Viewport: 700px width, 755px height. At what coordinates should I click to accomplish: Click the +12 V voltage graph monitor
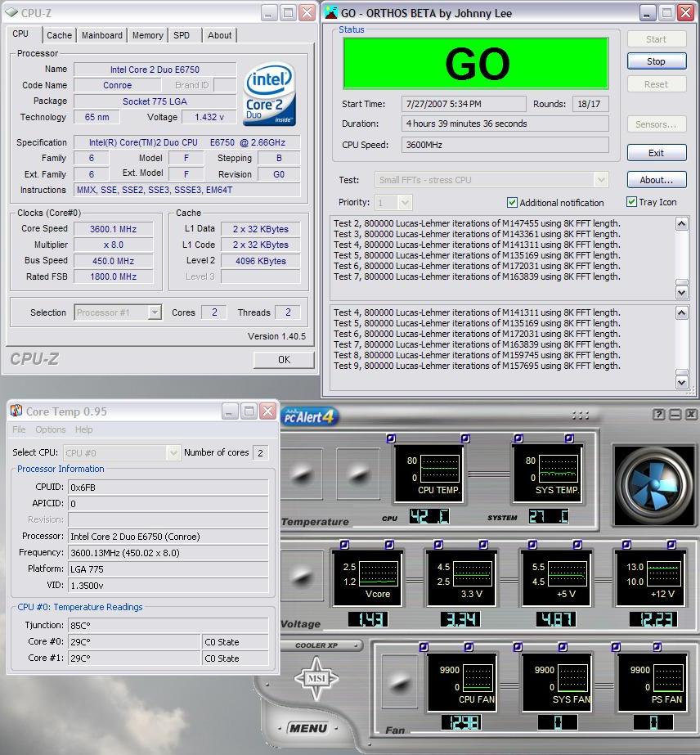tap(650, 577)
